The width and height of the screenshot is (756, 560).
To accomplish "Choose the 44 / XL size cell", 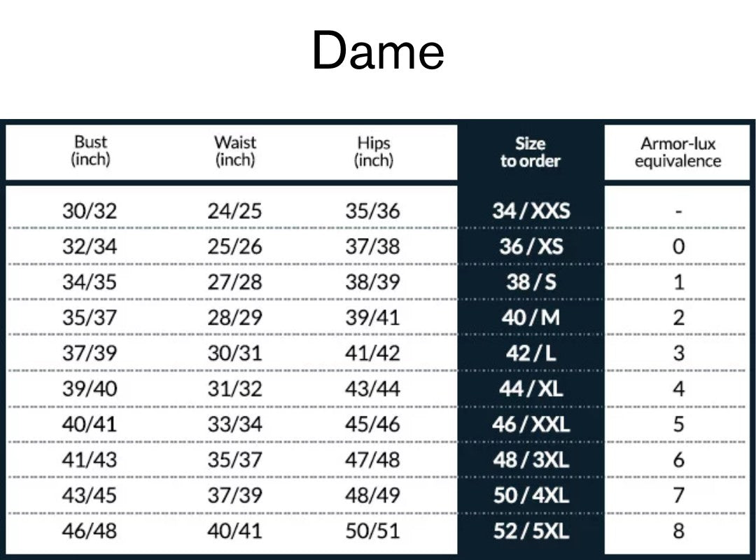I will tap(531, 388).
